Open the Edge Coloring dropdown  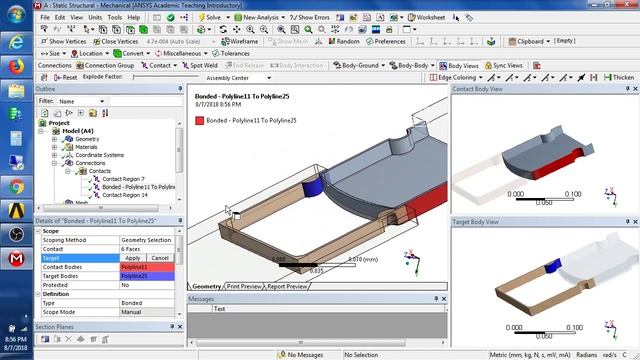click(456, 78)
